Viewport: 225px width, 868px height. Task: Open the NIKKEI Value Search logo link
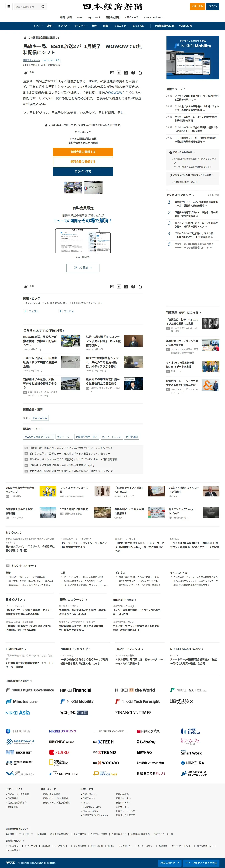tap(20, 774)
